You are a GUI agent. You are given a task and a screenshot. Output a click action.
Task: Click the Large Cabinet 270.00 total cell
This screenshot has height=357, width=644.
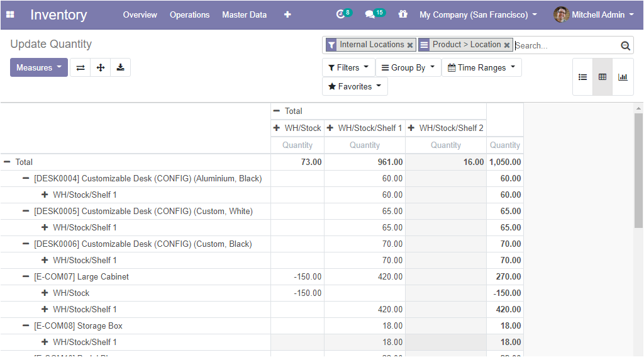point(505,276)
